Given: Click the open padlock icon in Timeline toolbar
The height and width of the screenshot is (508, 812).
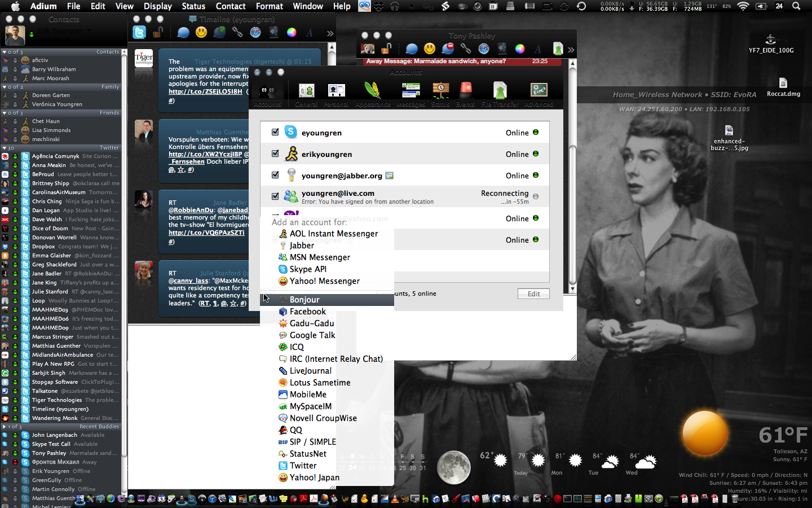Looking at the screenshot, I should tap(158, 32).
